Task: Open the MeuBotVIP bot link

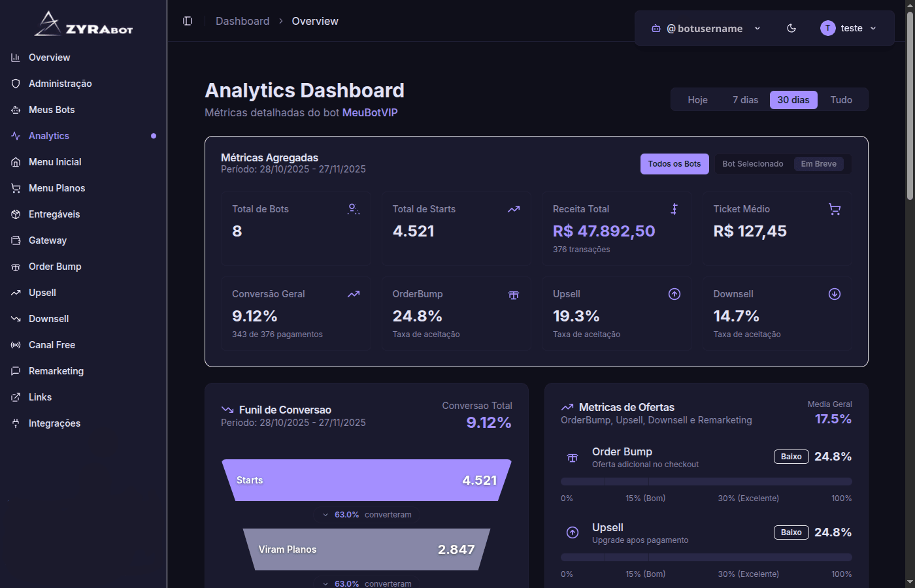Action: click(x=370, y=112)
